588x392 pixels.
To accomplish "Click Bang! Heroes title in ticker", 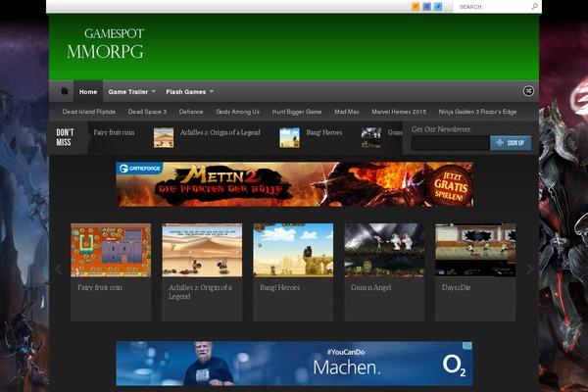I will [324, 132].
